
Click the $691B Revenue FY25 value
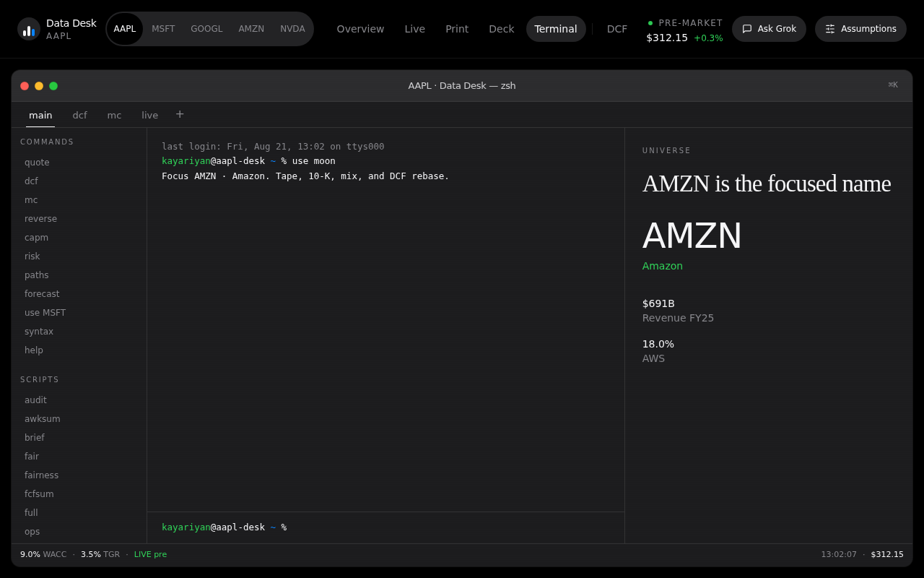658,303
